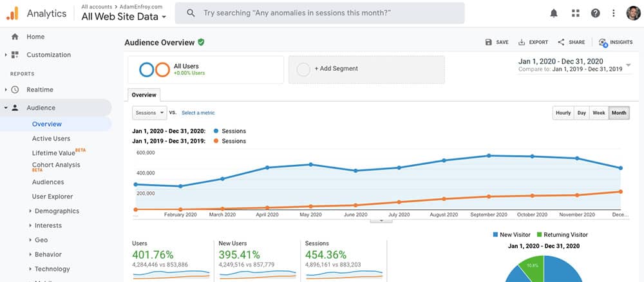Viewport: 644px width, 282px height.
Task: Open Overview in the Audience sidebar
Action: [x=47, y=124]
